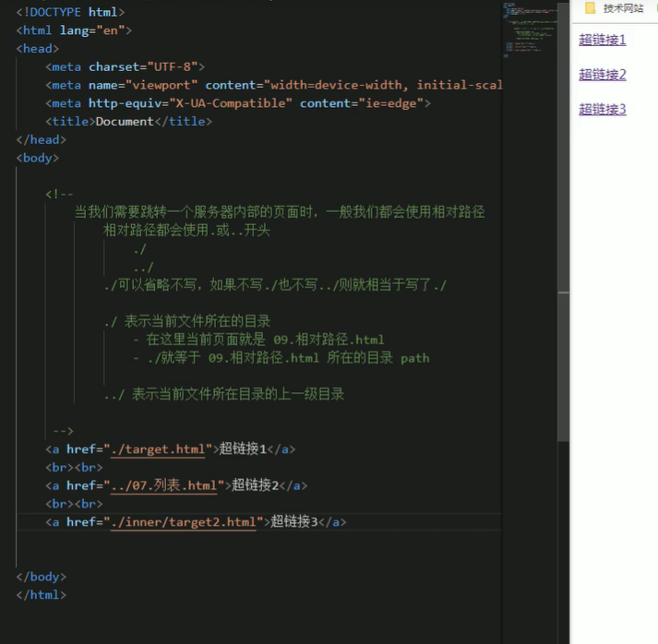
Task: Click the closing head tag
Action: 42,139
